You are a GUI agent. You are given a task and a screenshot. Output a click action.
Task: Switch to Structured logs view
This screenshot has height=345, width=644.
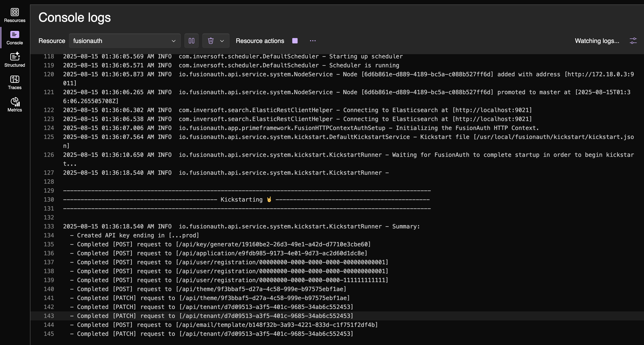pyautogui.click(x=15, y=60)
